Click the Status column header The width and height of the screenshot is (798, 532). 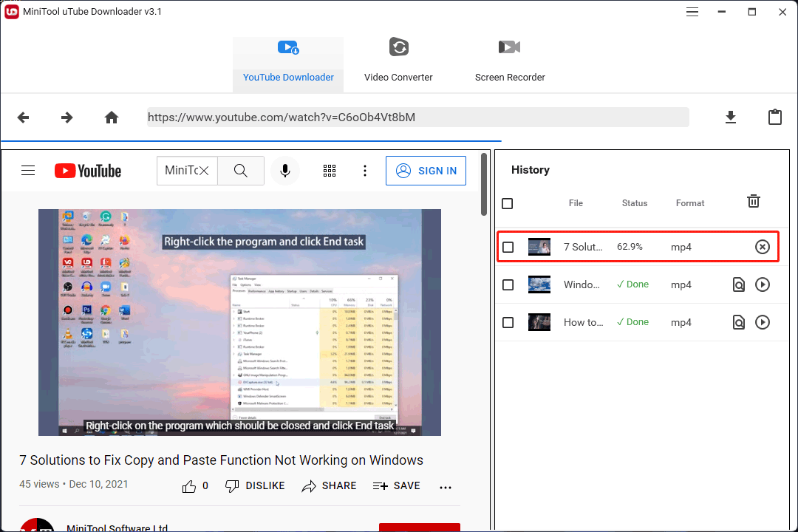634,203
